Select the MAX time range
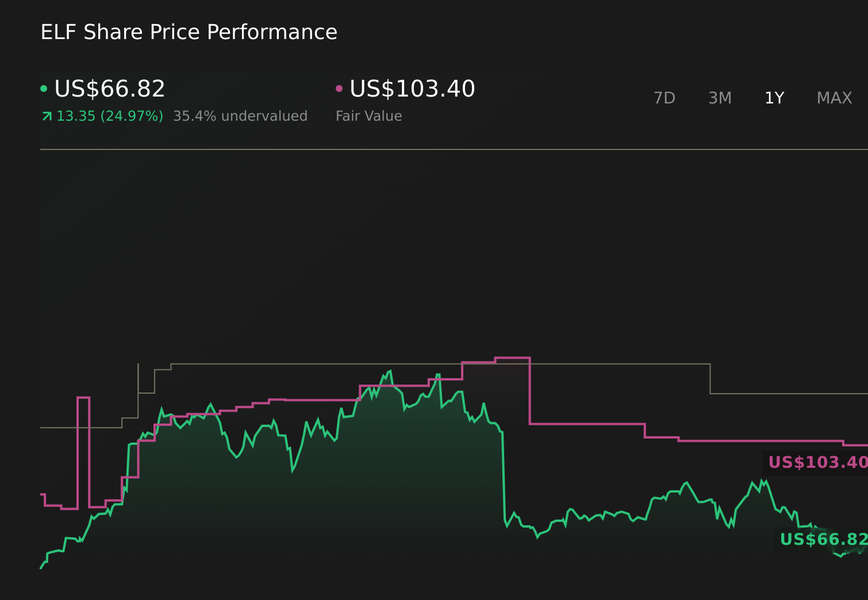The width and height of the screenshot is (868, 600). tap(834, 98)
